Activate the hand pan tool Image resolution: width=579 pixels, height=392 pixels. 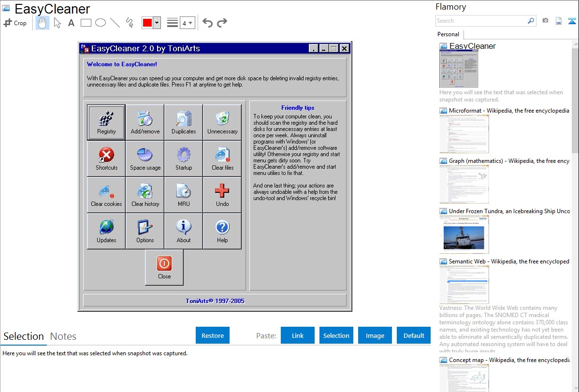[42, 23]
